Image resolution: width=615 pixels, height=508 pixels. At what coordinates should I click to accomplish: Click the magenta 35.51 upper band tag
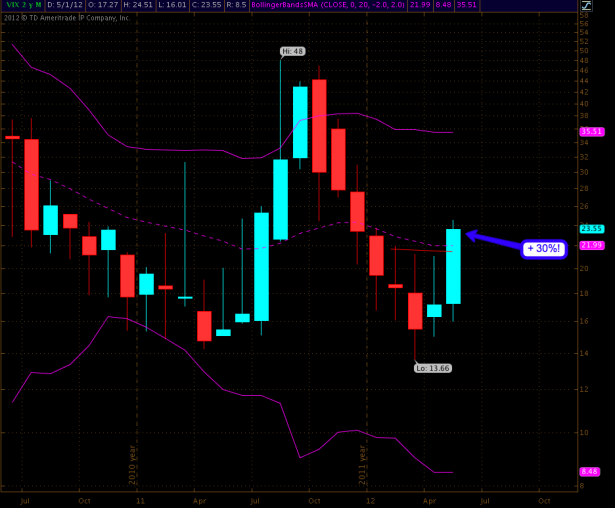(591, 131)
